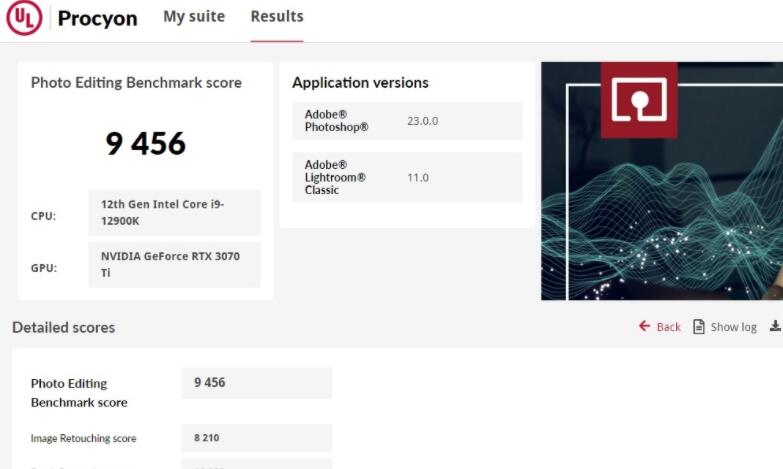Open the Show log link
This screenshot has width=783, height=469.
[733, 327]
